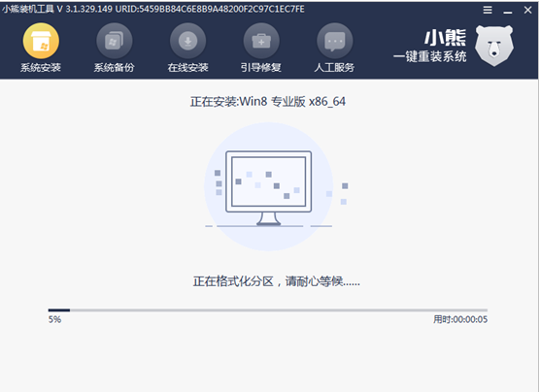Switch to the 系统备份 text label

pyautogui.click(x=115, y=68)
